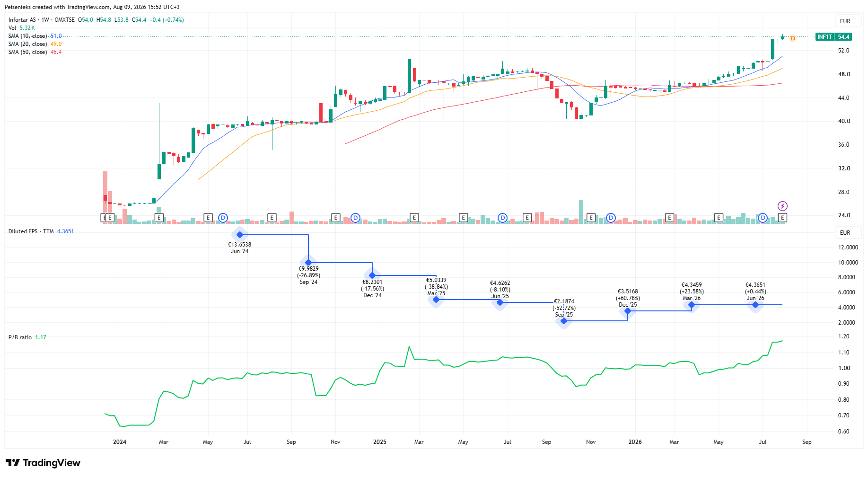868x477 pixels.
Task: Click the 2024 year label on time axis
Action: [x=120, y=442]
